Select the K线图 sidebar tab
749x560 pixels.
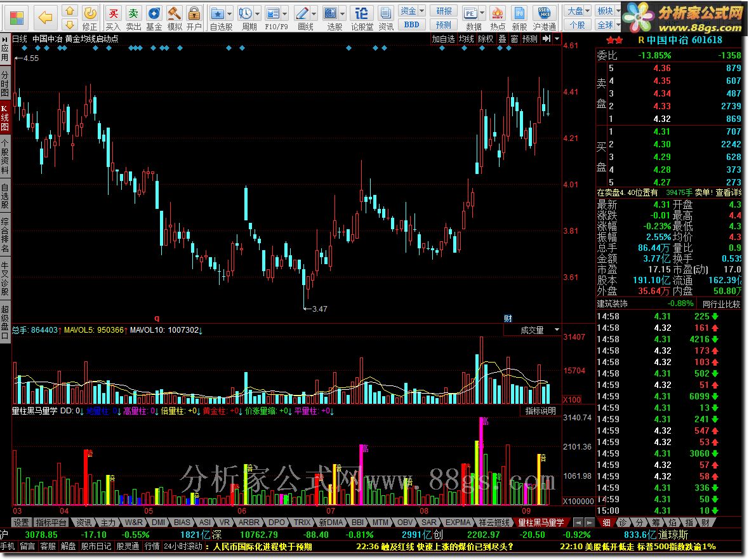click(5, 117)
